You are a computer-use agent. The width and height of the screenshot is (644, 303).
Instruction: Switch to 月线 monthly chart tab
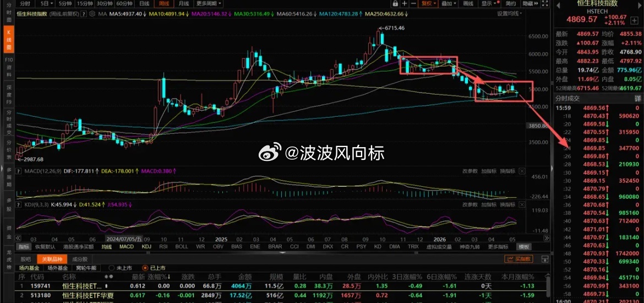184,4
